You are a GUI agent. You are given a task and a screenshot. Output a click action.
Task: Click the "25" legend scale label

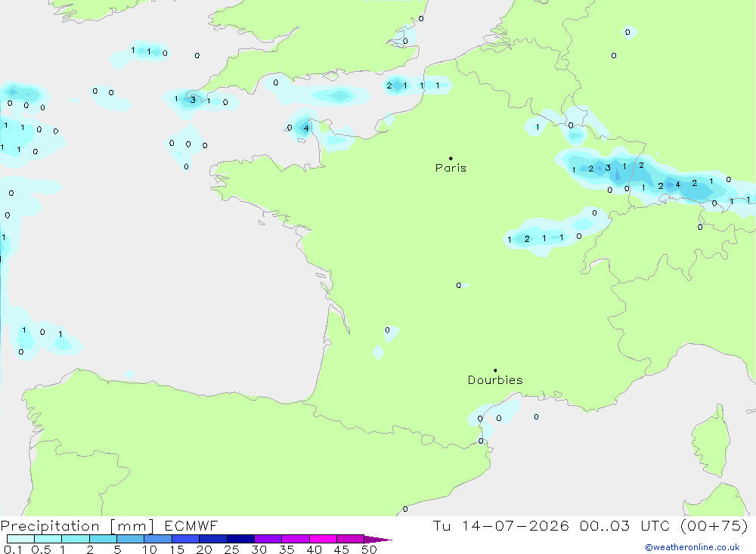[x=232, y=549]
